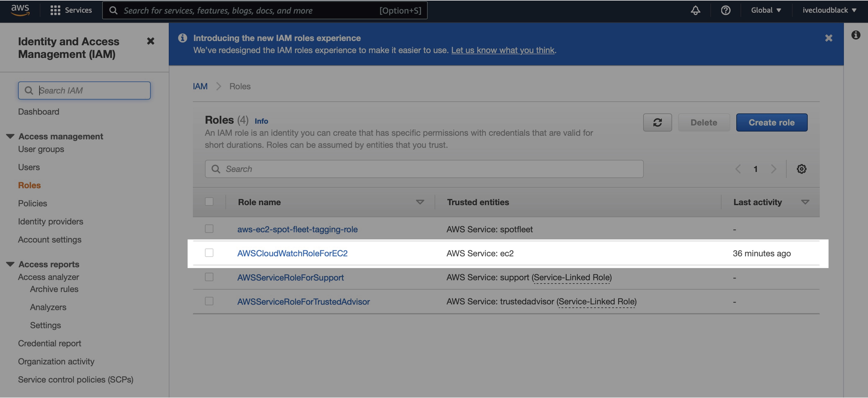Sort by Last activity column arrow
Image resolution: width=868 pixels, height=398 pixels.
pyautogui.click(x=805, y=202)
